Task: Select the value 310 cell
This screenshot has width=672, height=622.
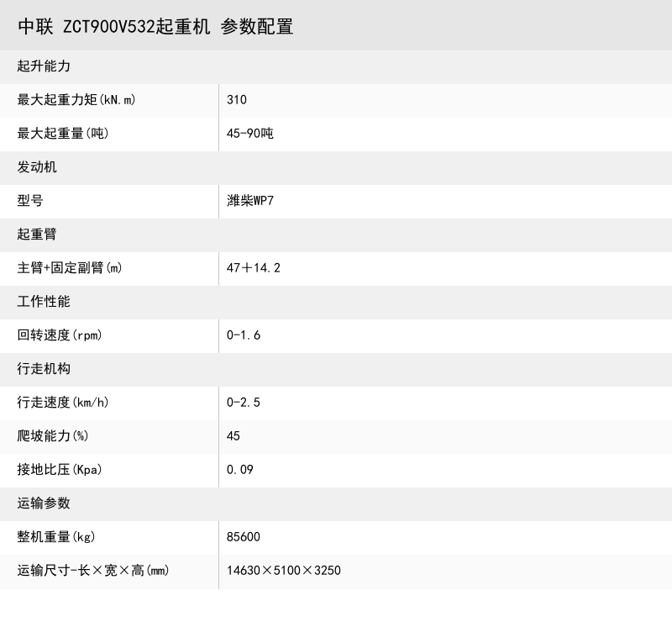Action: 238,100
